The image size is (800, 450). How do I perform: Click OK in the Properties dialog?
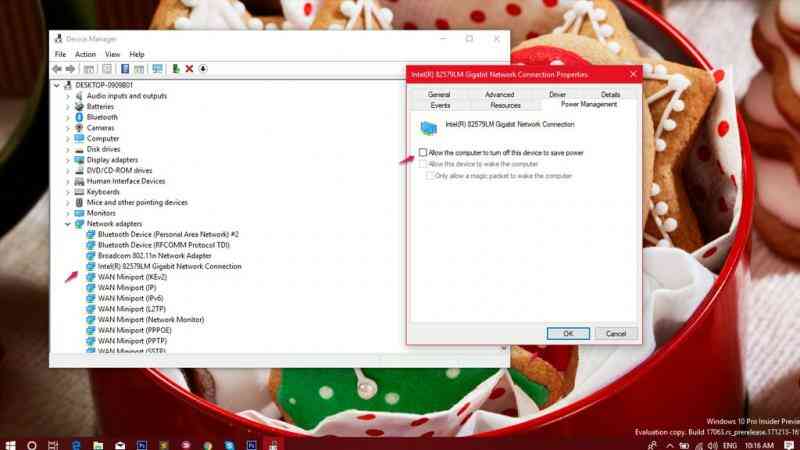pyautogui.click(x=568, y=333)
